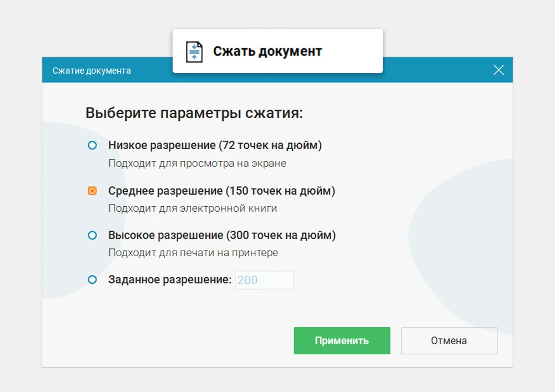The image size is (555, 392).
Task: Click the "Подходит для просмотра на экране" description
Action: [x=197, y=163]
